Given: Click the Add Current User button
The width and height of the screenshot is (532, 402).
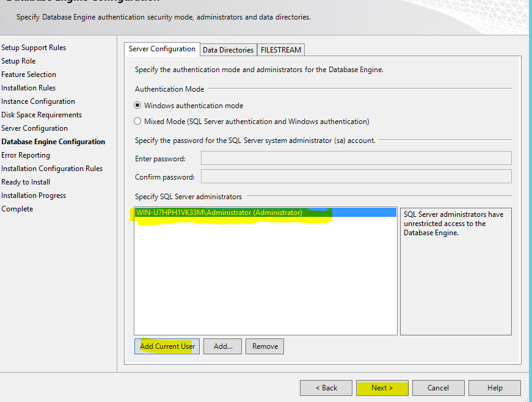Looking at the screenshot, I should pos(167,346).
